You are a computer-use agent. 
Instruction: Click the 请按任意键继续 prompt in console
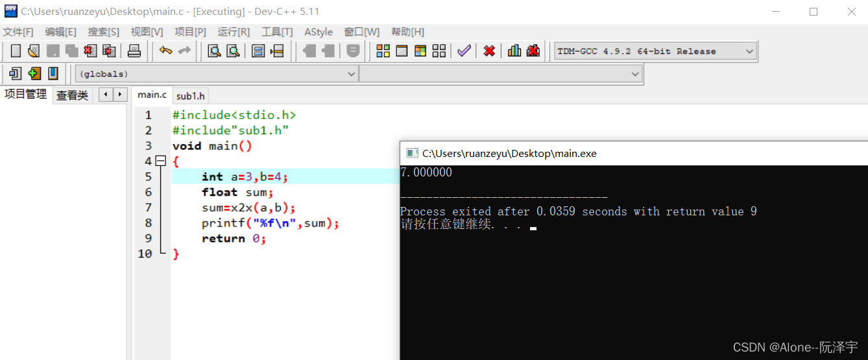pyautogui.click(x=461, y=225)
